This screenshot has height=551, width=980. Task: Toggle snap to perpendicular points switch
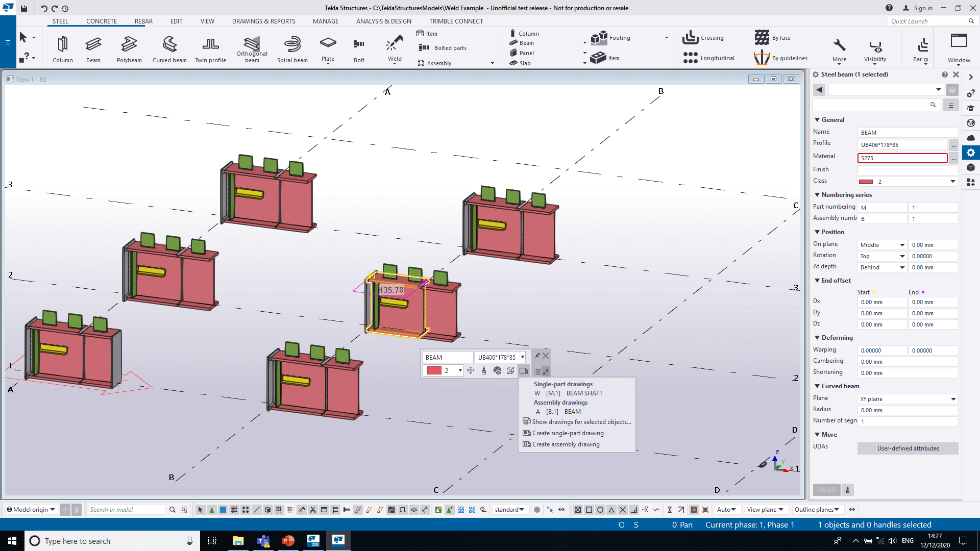(634, 510)
